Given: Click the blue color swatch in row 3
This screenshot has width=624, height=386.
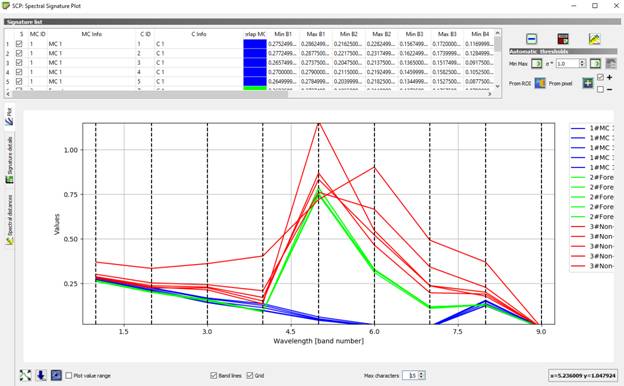Looking at the screenshot, I should click(255, 62).
